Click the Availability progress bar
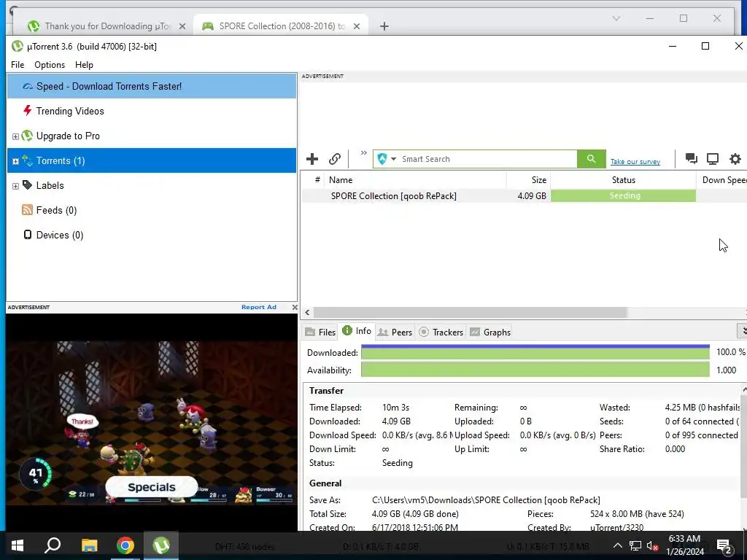Image resolution: width=747 pixels, height=560 pixels. tap(535, 370)
